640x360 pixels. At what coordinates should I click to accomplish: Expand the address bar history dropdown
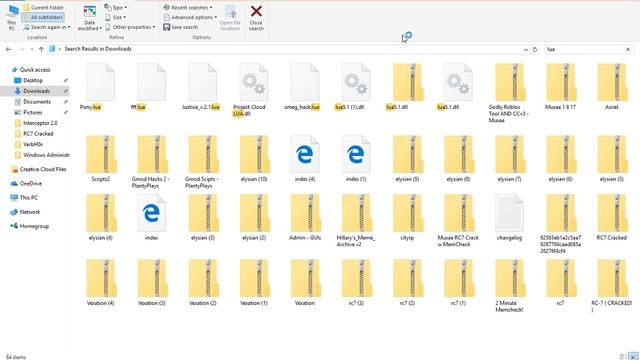[x=526, y=49]
